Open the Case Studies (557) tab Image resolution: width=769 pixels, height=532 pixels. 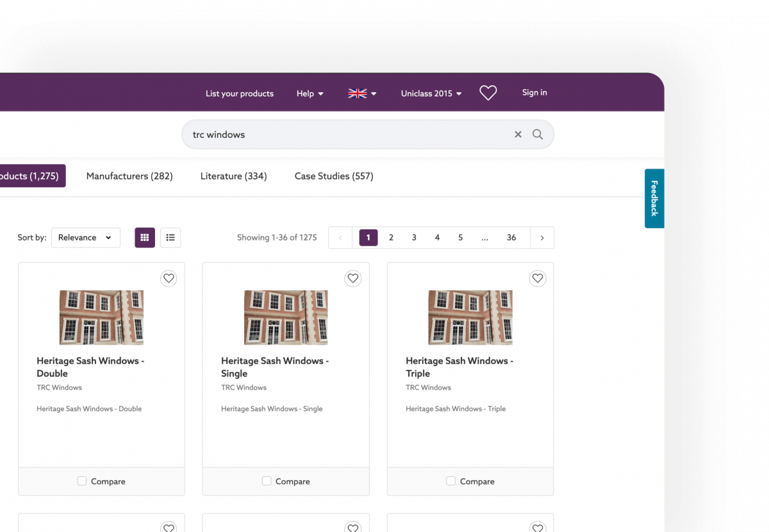click(334, 176)
